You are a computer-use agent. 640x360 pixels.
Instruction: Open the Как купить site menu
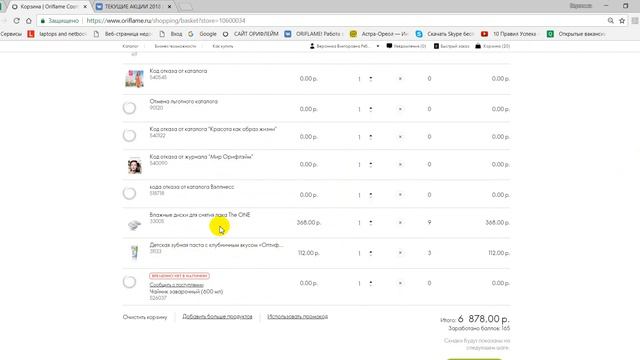(223, 46)
